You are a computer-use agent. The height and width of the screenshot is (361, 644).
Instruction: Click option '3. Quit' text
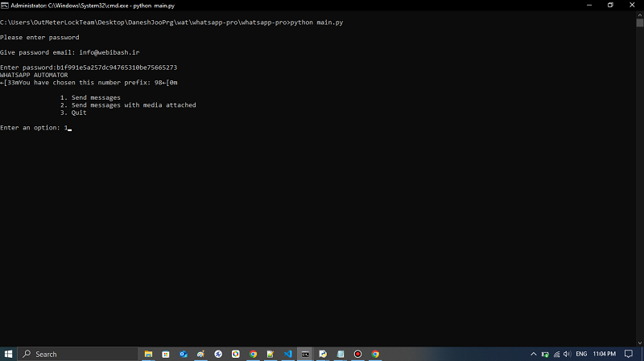pyautogui.click(x=73, y=113)
